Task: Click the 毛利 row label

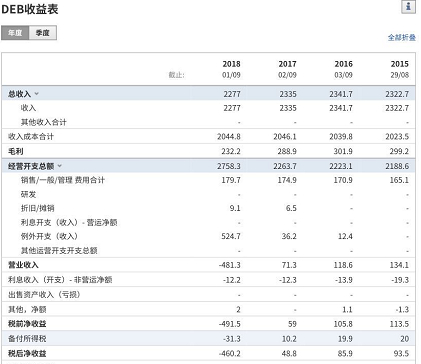Action: coord(16,151)
